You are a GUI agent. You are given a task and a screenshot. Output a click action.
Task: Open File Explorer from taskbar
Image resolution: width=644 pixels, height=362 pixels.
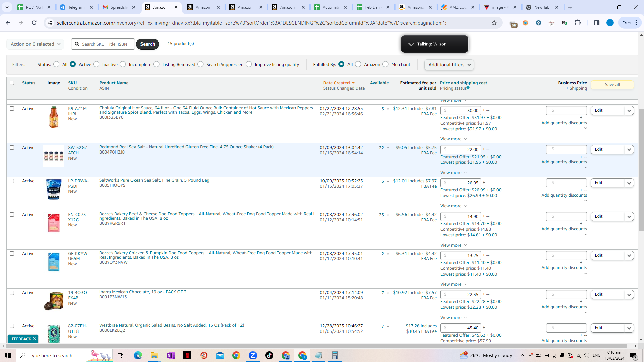[154, 355]
